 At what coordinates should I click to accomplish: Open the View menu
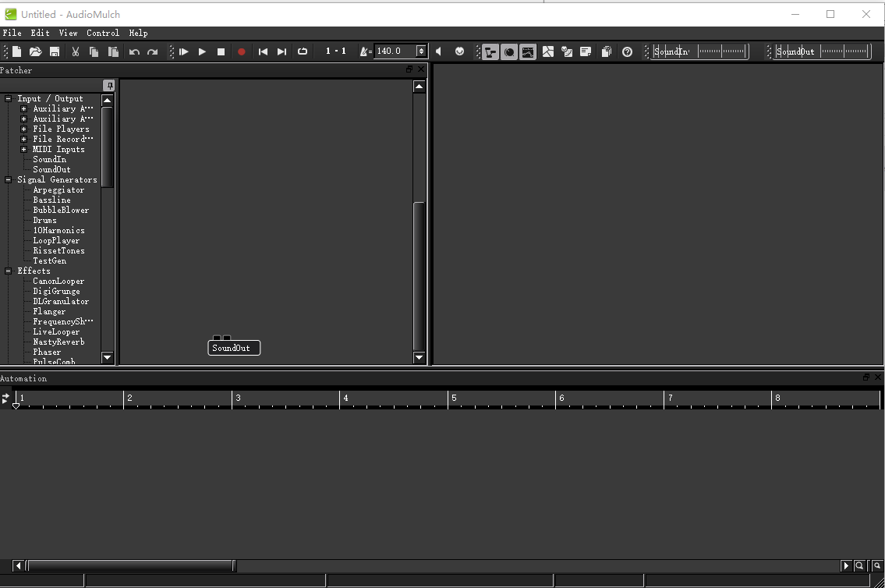coord(69,33)
